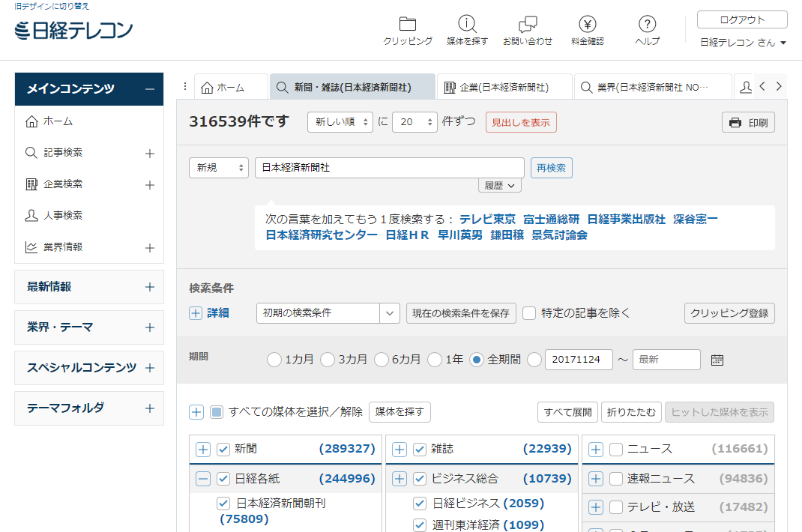Expand 詳細 search conditions

pyautogui.click(x=196, y=313)
